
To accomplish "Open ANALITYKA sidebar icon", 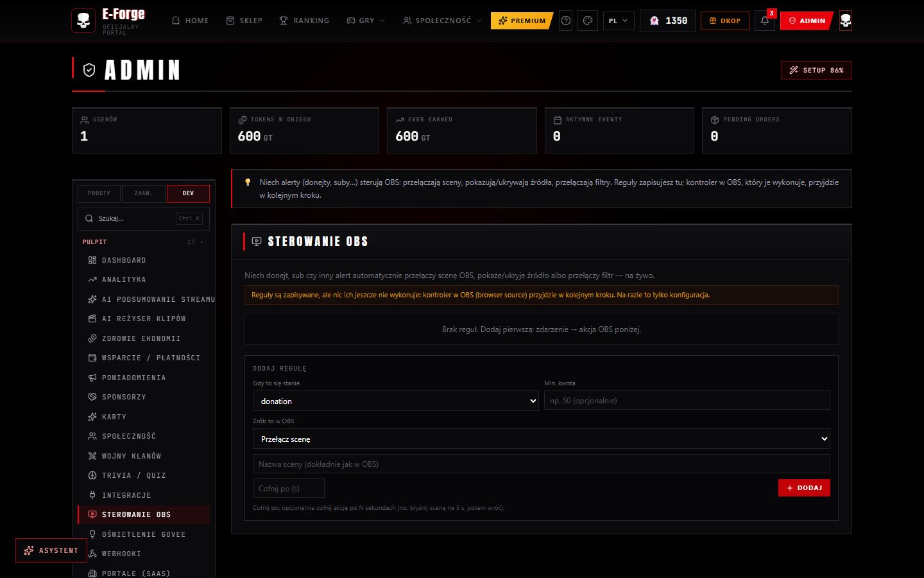I will 92,279.
